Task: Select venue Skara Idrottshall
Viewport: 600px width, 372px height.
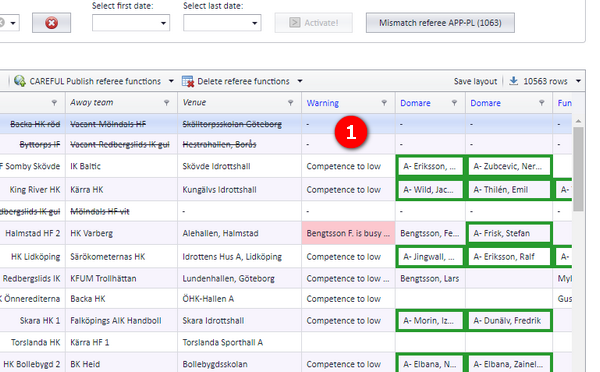Action: tap(240, 320)
